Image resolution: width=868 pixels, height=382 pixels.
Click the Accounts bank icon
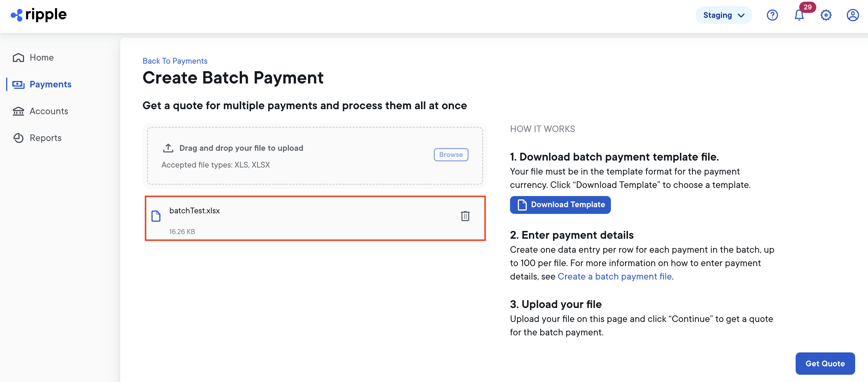(x=18, y=111)
